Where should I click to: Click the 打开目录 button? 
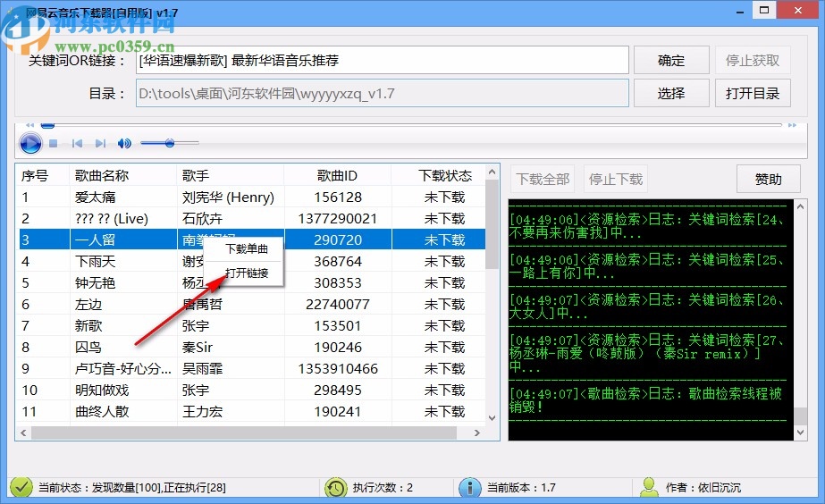[753, 93]
